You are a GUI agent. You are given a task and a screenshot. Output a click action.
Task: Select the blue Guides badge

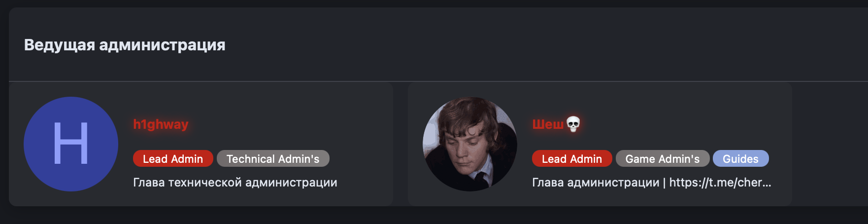click(740, 159)
